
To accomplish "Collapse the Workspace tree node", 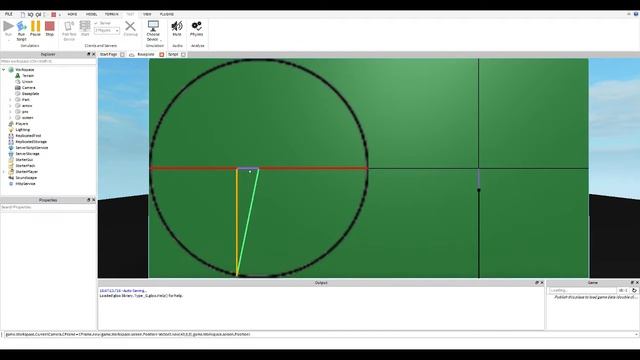I will (4, 70).
